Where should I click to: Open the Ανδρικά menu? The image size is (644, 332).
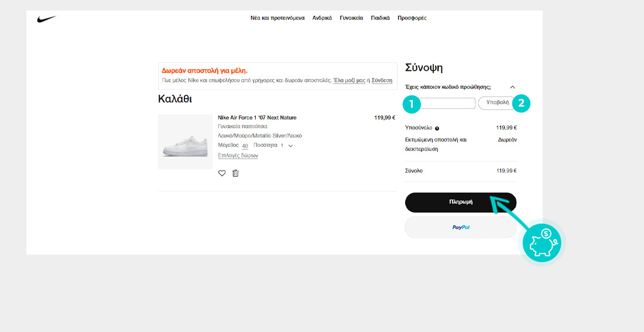coord(322,18)
